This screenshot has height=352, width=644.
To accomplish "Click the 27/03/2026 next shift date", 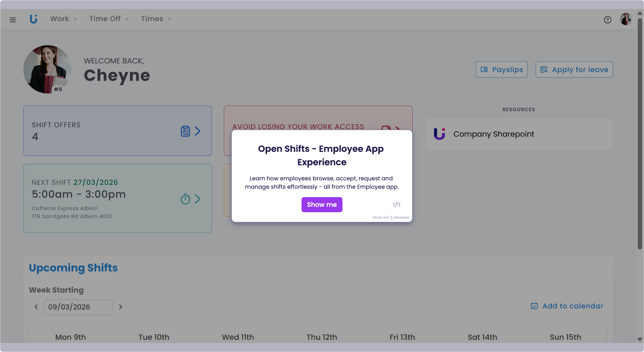I will pyautogui.click(x=96, y=182).
